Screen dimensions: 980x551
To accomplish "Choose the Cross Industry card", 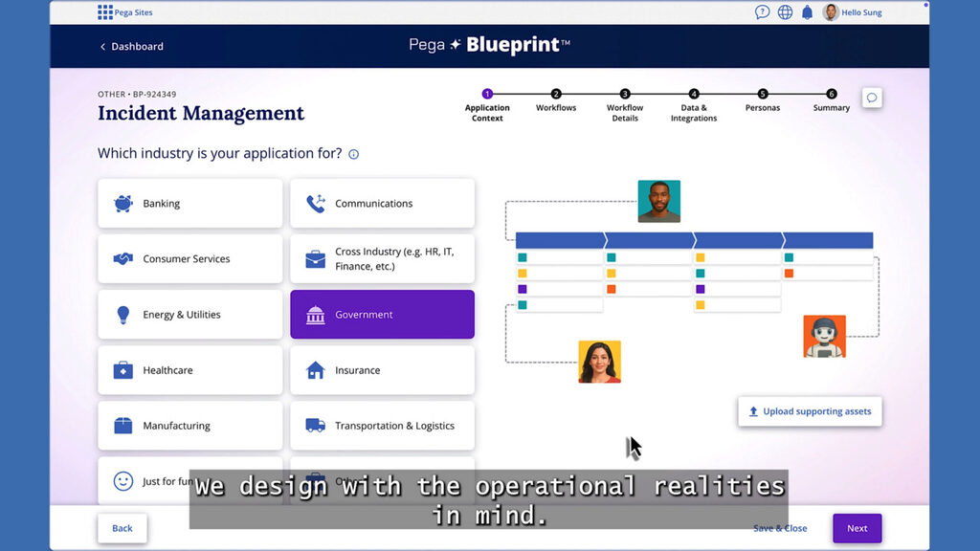I will tap(382, 258).
